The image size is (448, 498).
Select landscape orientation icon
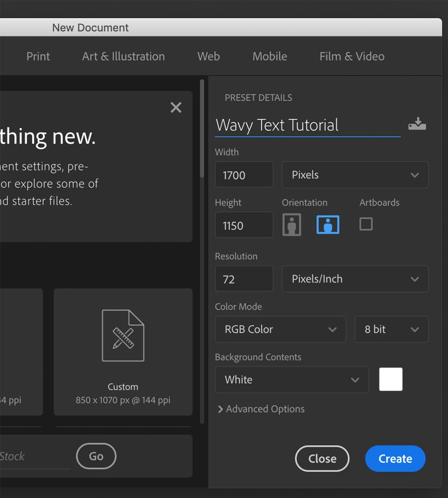pos(328,224)
